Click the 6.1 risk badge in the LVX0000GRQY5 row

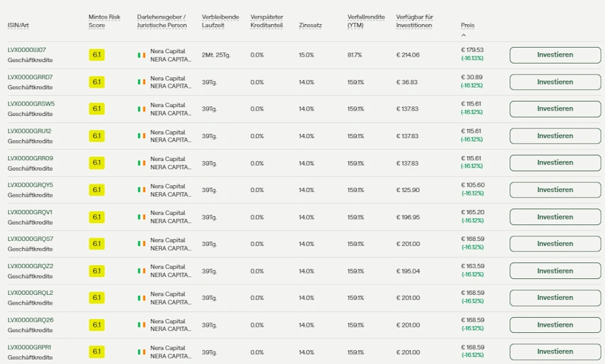tap(96, 190)
